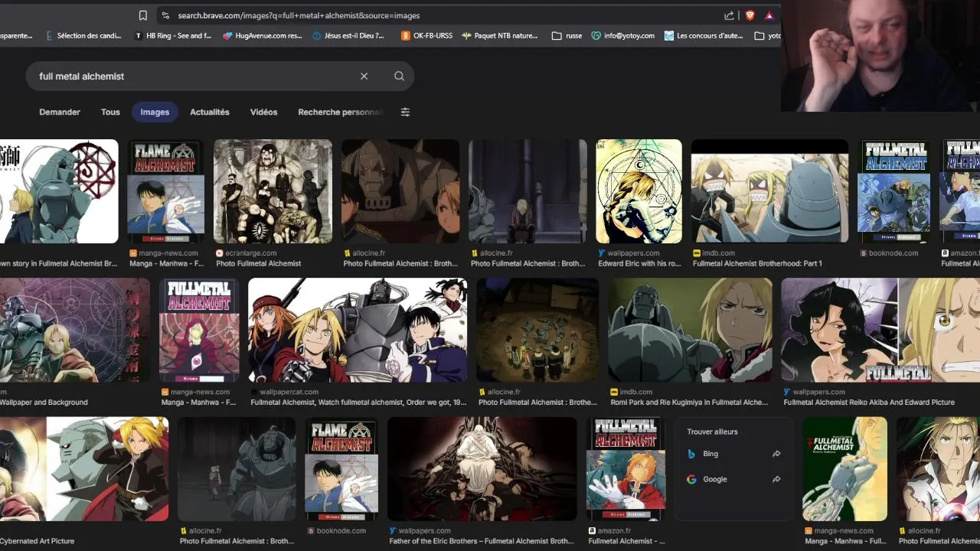Open the russe bookmarks folder
This screenshot has width=980, height=551.
[x=567, y=35]
